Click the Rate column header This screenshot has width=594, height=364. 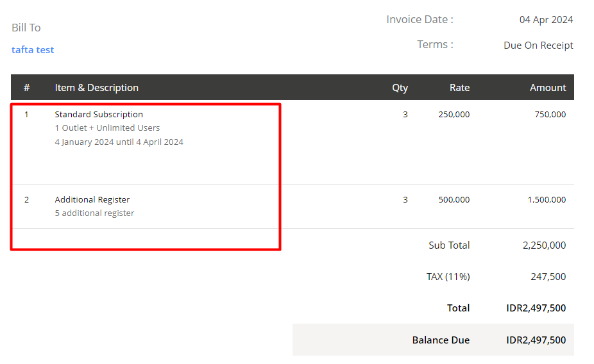tap(459, 88)
